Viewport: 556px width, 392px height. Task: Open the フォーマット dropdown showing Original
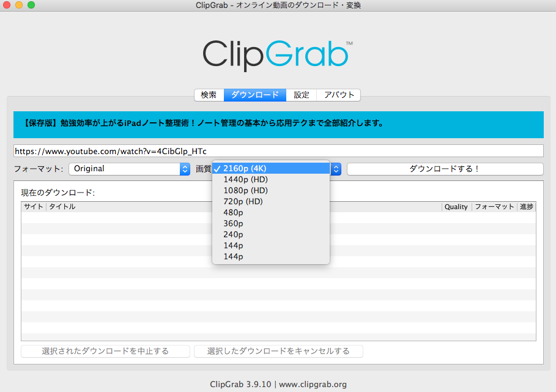(x=129, y=169)
